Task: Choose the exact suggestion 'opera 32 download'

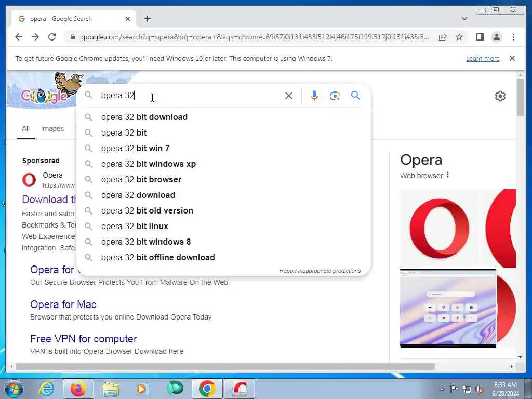Action: (x=224, y=195)
